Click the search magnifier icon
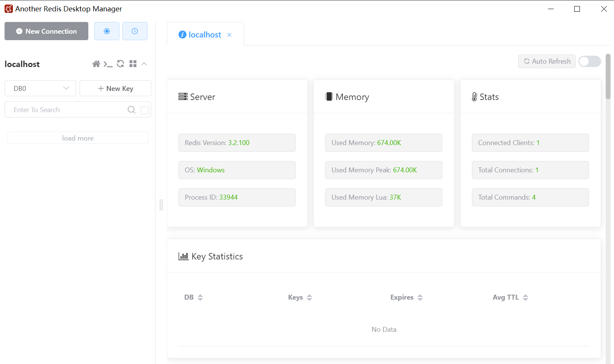This screenshot has width=614, height=364. (x=132, y=109)
